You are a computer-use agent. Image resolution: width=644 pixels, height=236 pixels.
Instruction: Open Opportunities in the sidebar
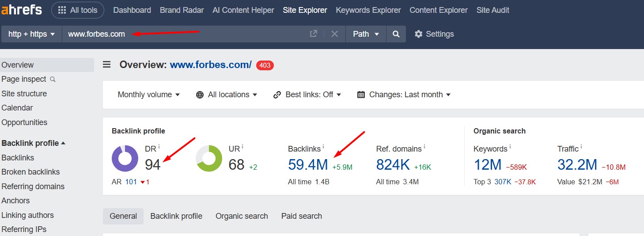(x=24, y=122)
